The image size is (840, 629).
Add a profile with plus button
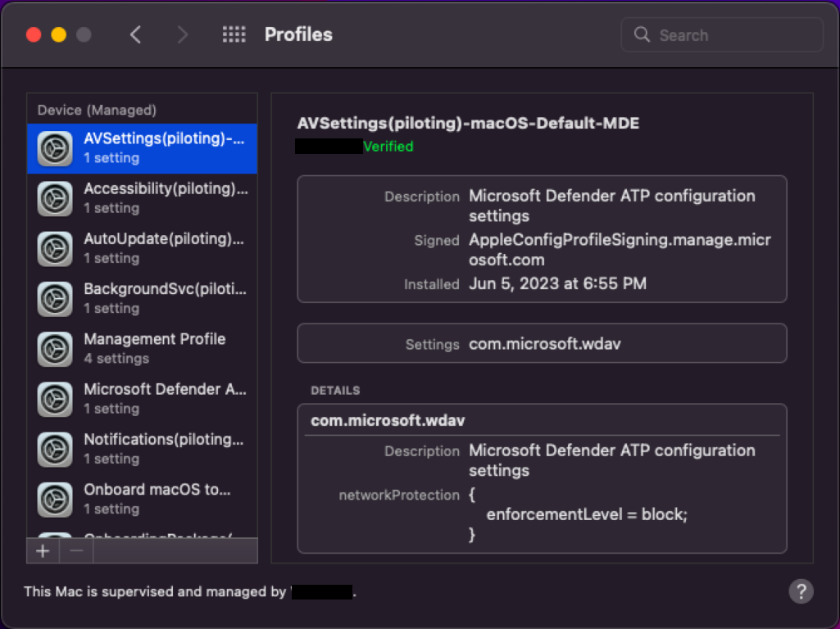click(43, 551)
